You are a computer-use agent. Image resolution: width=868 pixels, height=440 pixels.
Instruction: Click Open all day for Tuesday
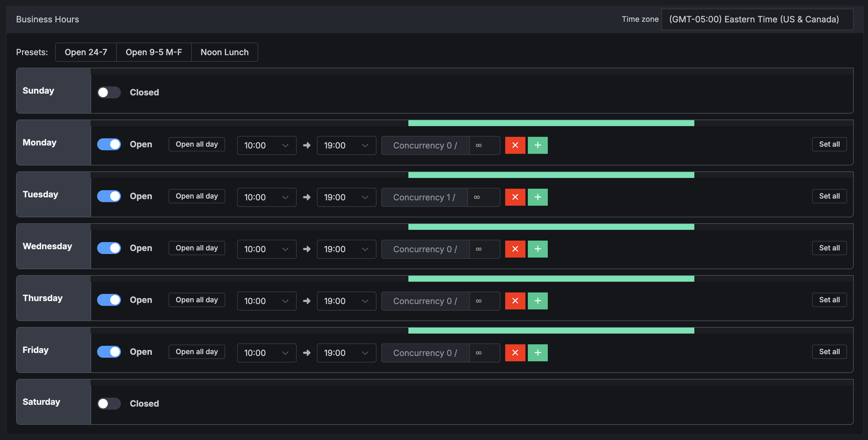tap(197, 196)
